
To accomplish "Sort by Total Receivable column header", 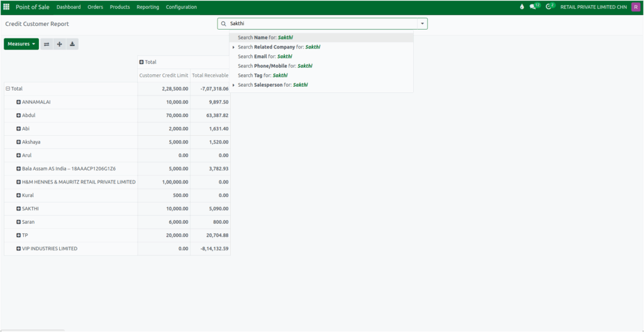I will click(210, 75).
